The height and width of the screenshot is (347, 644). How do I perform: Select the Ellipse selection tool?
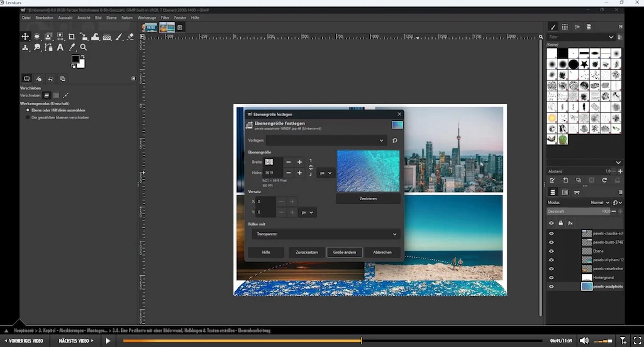(x=37, y=37)
